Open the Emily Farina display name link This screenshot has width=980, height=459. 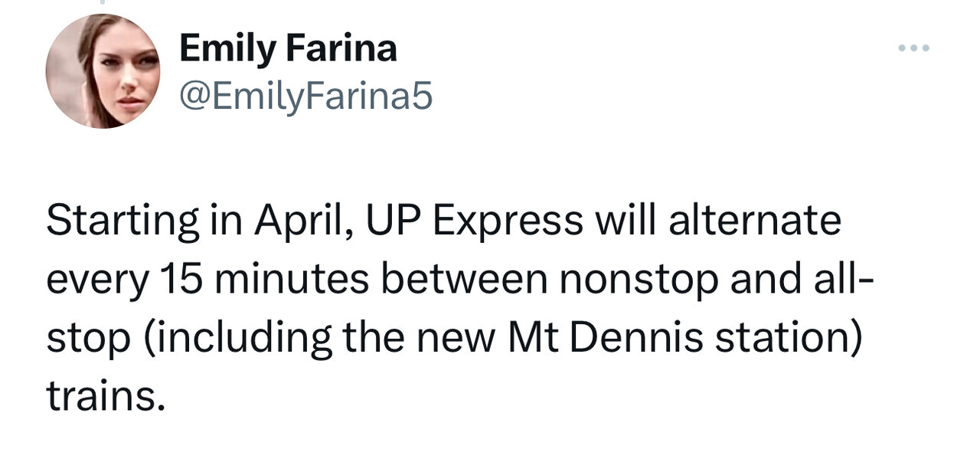click(x=288, y=50)
